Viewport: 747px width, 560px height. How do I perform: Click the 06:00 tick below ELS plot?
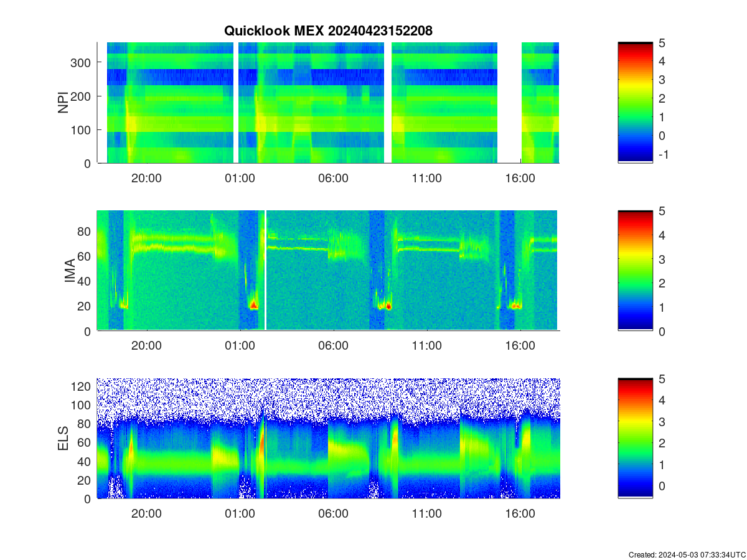pos(333,514)
